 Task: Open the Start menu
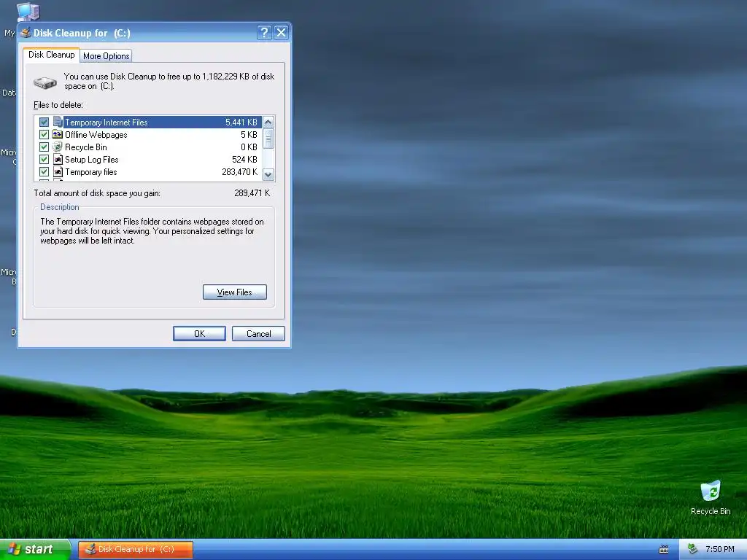35,549
